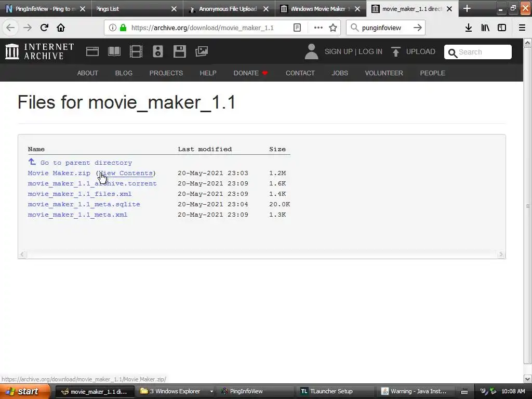Open CONTACT in the navigation bar
The image size is (532, 399).
click(300, 73)
